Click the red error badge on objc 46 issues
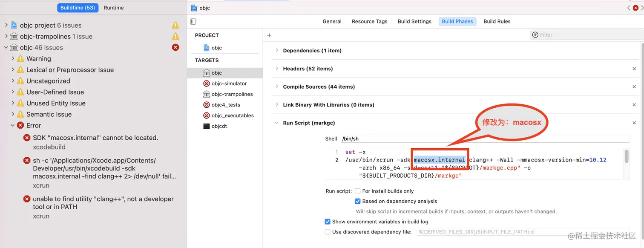This screenshot has height=248, width=644. coord(175,47)
